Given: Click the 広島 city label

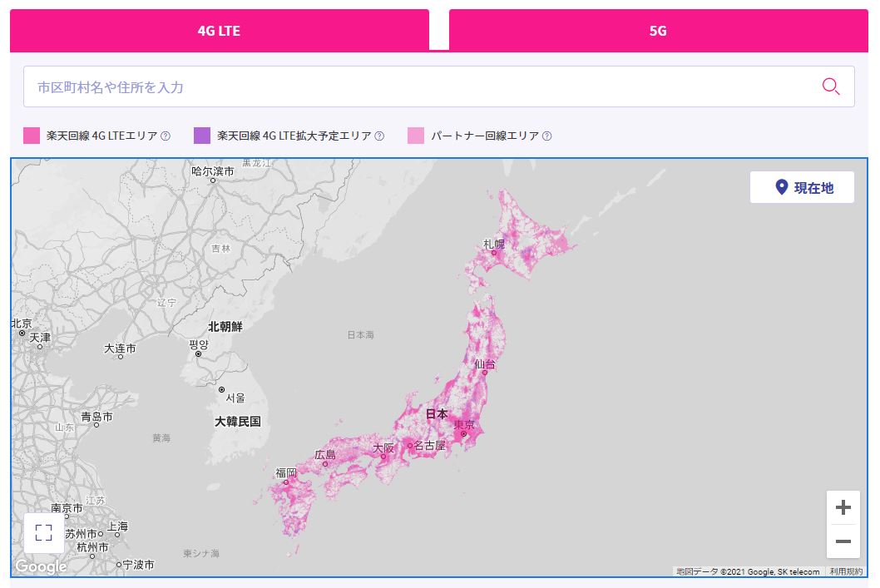Looking at the screenshot, I should [325, 455].
